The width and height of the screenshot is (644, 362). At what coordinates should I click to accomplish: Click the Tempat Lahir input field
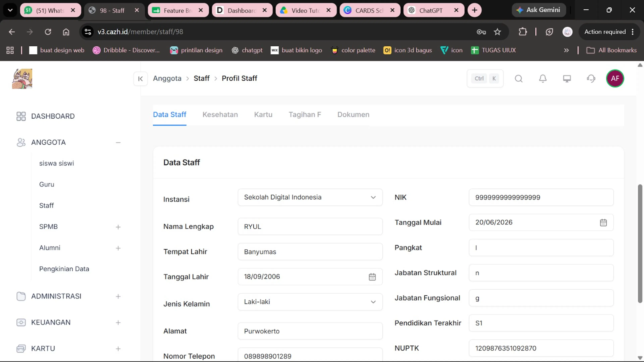click(310, 252)
